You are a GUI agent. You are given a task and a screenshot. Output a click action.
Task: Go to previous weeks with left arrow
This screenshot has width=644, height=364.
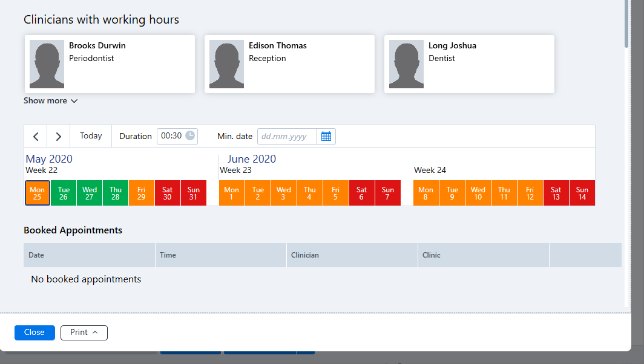(x=36, y=136)
